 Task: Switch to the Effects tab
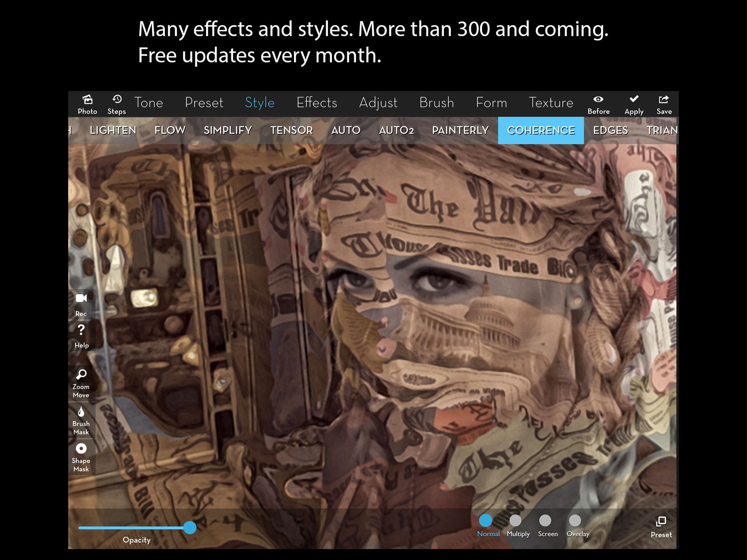(317, 103)
